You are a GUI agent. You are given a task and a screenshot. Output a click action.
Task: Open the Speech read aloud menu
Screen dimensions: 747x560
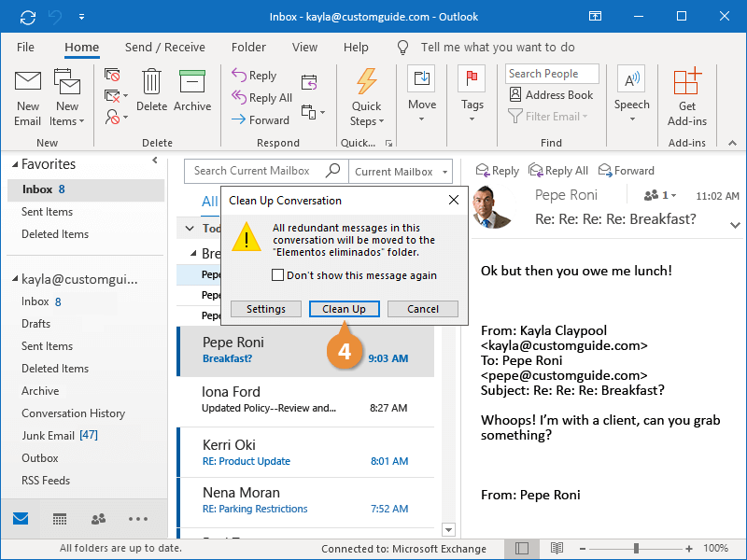(631, 94)
